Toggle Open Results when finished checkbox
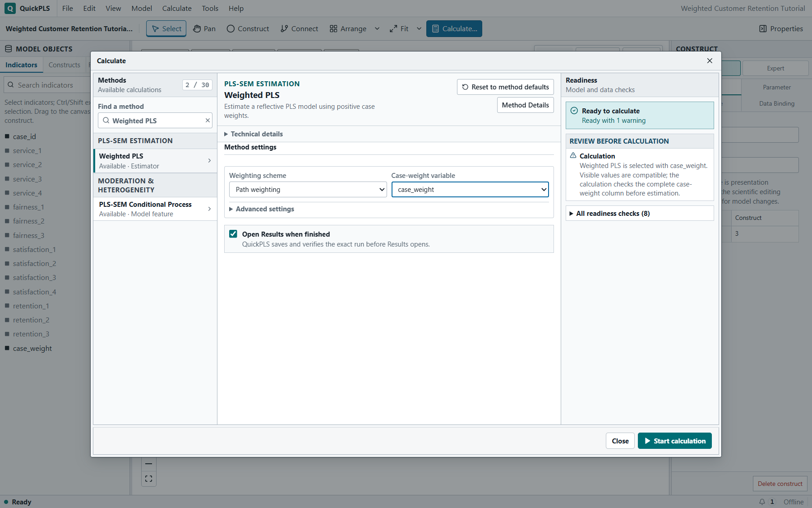This screenshot has width=812, height=508. 233,234
